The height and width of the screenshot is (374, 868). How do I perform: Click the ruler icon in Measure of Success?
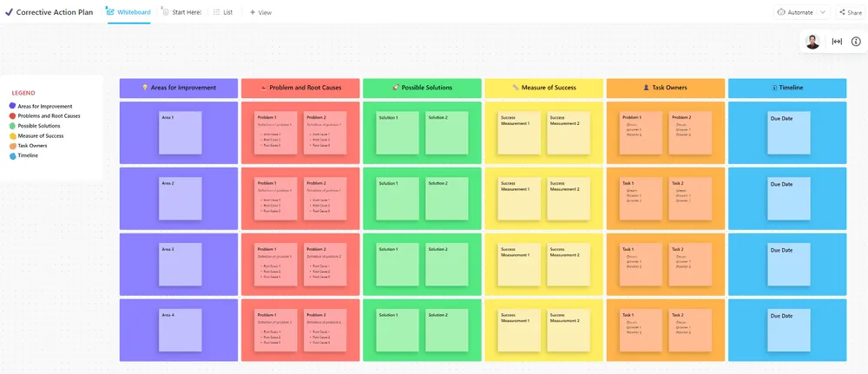[x=516, y=88]
